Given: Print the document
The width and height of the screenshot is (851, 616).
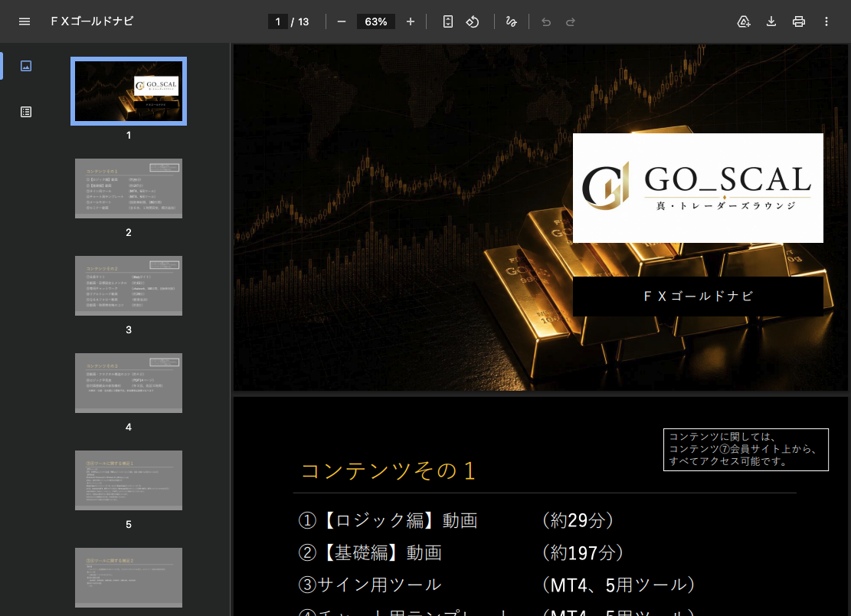Looking at the screenshot, I should pyautogui.click(x=799, y=21).
